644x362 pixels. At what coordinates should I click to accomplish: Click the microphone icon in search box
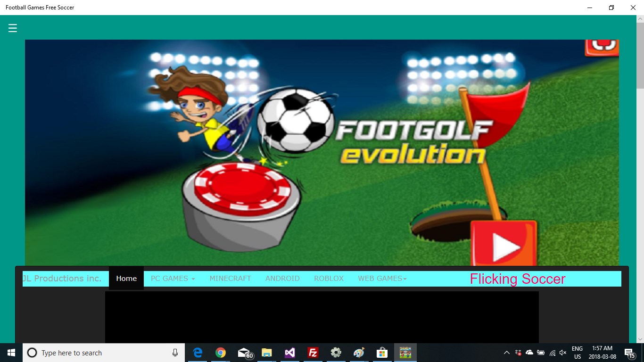[175, 353]
